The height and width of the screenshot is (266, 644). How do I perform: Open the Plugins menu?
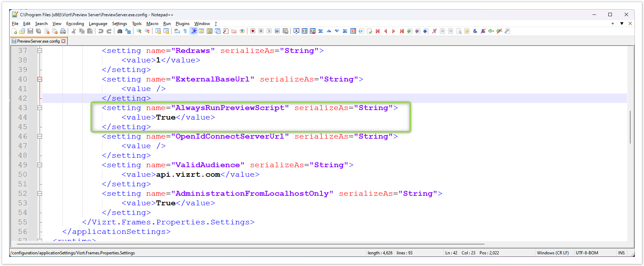(x=182, y=24)
